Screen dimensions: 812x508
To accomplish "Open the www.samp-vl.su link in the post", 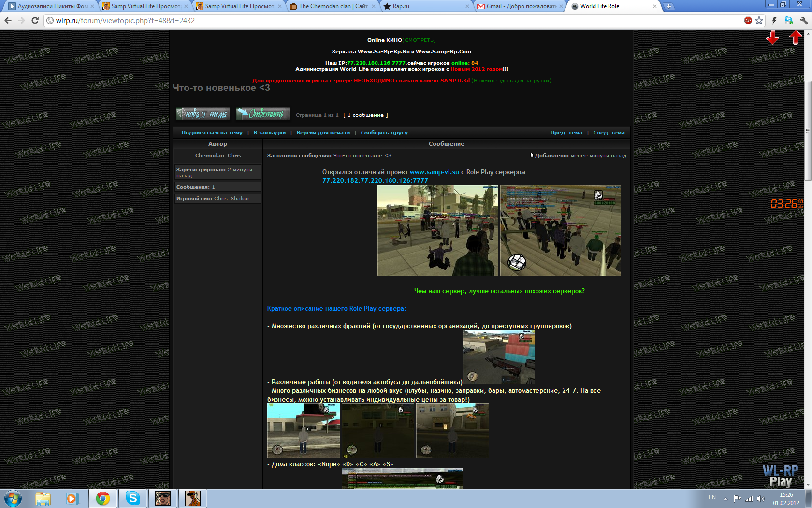I will 435,172.
